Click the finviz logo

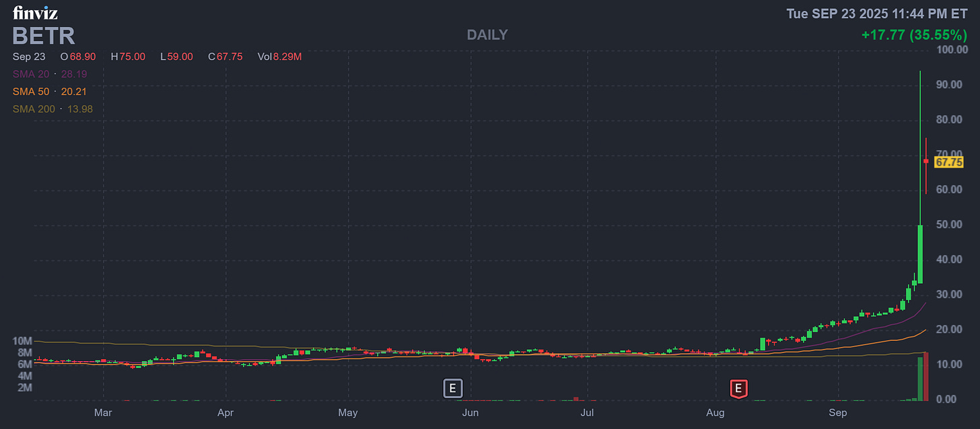pyautogui.click(x=35, y=13)
